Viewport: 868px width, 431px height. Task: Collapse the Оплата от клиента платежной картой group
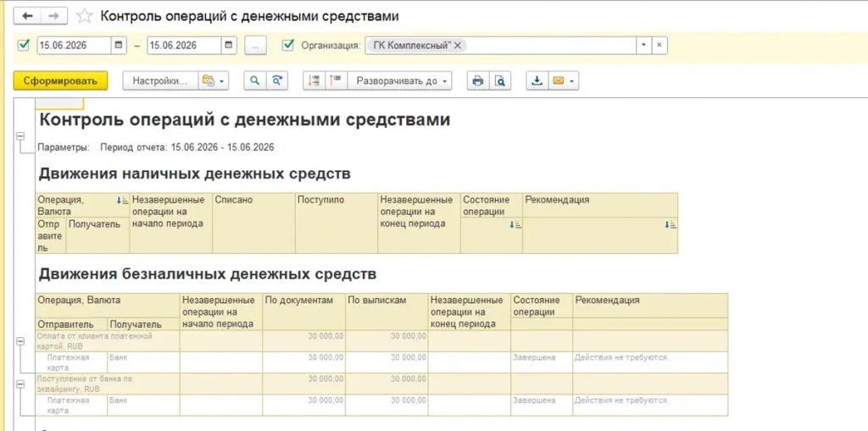tap(20, 342)
